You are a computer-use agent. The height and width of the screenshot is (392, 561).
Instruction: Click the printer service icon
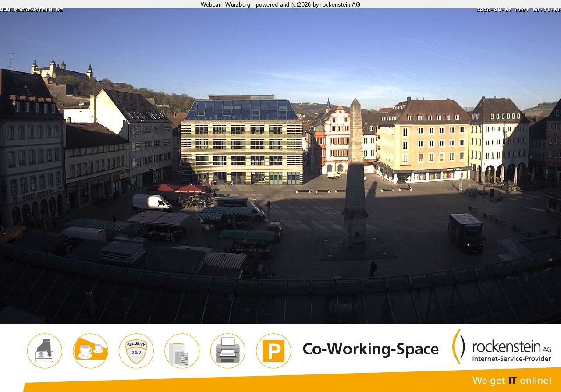(227, 351)
